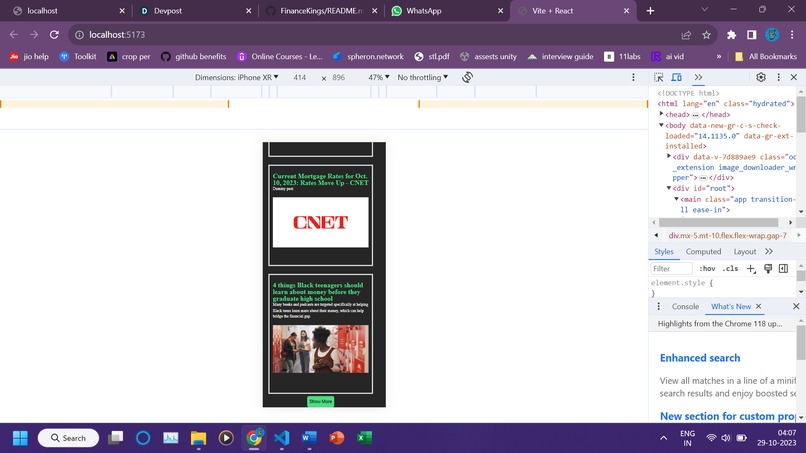This screenshot has width=806, height=453.
Task: Go forward to the next page
Action: pos(34,34)
